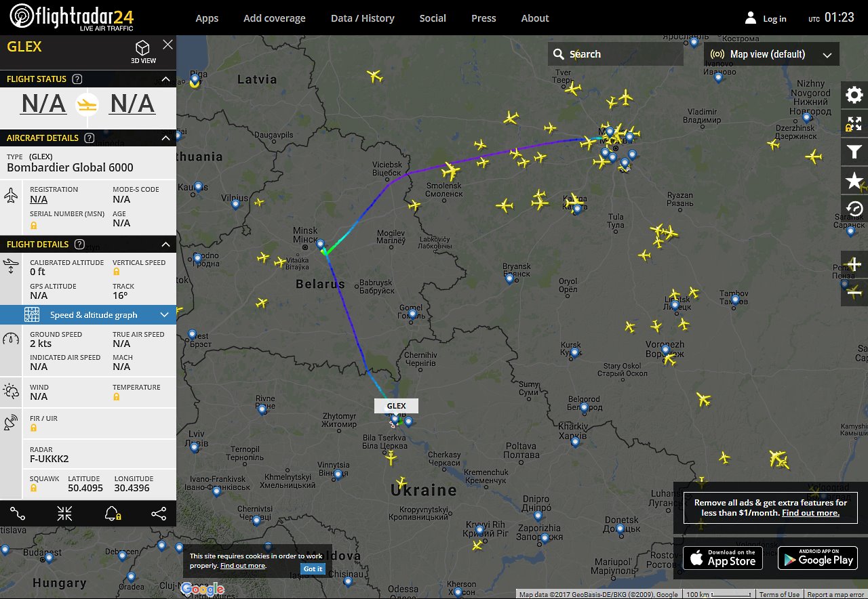Click the radar value F-UKKK2
The image size is (868, 599).
tap(50, 459)
